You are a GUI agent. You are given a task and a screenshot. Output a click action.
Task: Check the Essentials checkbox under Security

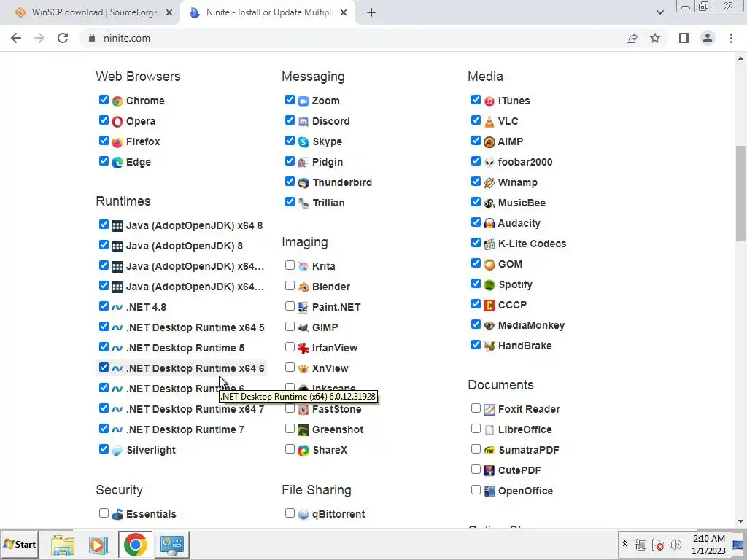(104, 513)
